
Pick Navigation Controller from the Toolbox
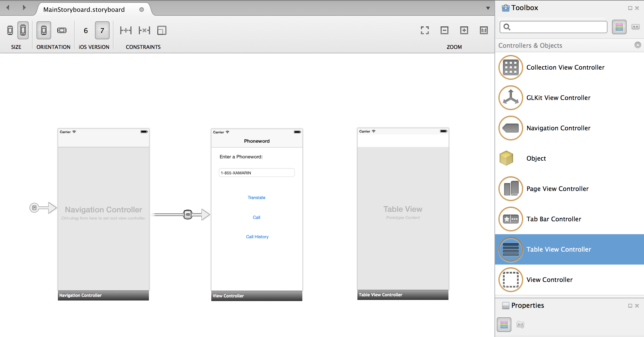(x=558, y=128)
